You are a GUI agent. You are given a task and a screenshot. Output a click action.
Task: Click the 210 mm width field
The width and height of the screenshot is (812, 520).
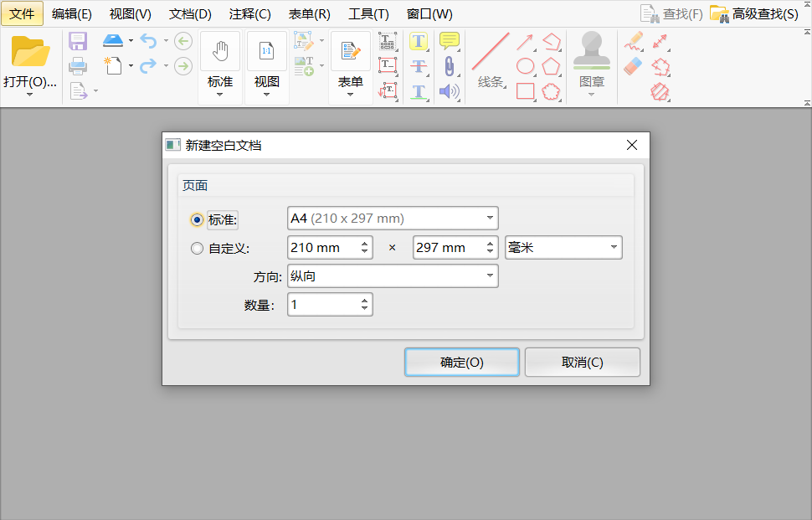pos(330,248)
